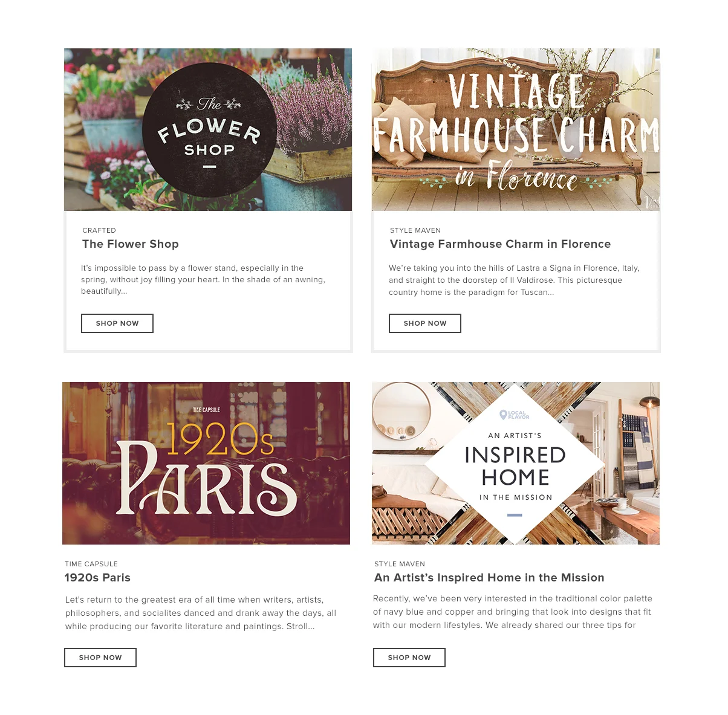Screen dimensions: 728x715
Task: Select STYLE MAVEN label above Farmhouse Charm
Action: click(x=415, y=230)
